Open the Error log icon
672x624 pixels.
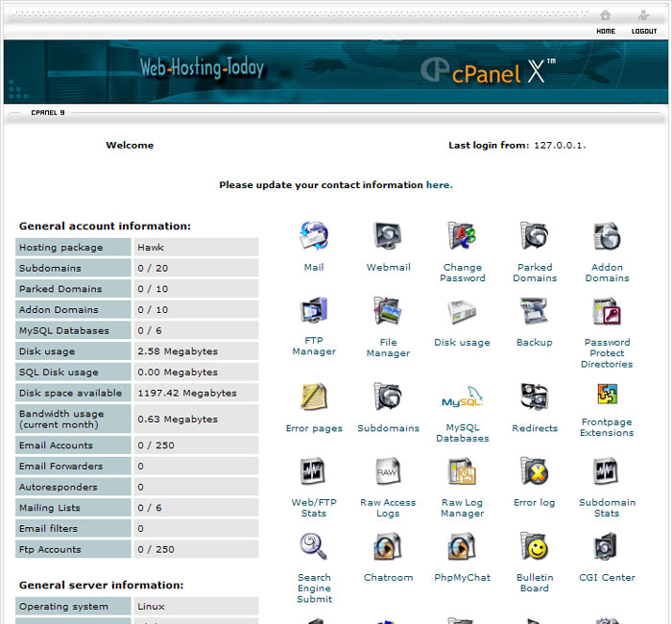click(x=534, y=471)
